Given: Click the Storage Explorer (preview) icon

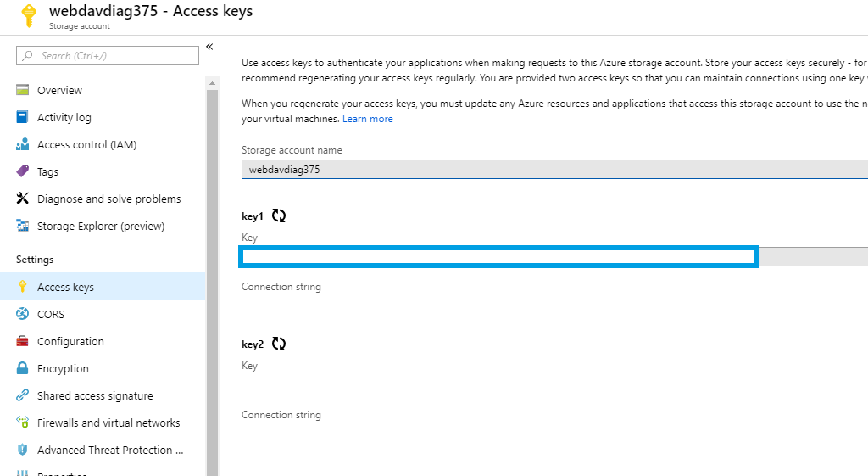Looking at the screenshot, I should pos(23,227).
